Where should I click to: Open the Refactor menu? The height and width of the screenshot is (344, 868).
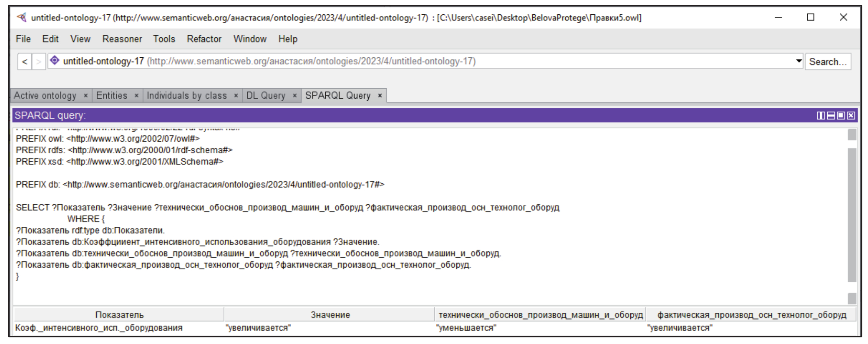click(204, 39)
